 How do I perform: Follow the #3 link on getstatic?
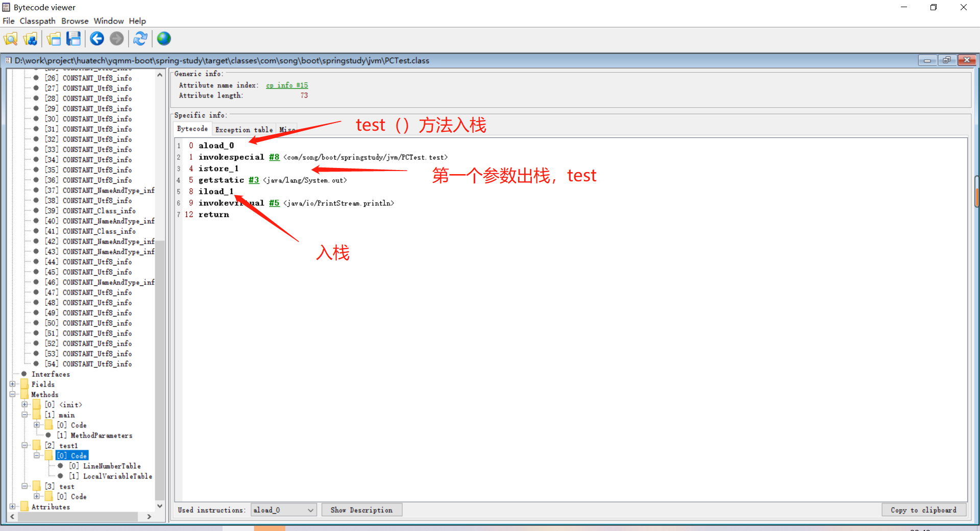[254, 180]
